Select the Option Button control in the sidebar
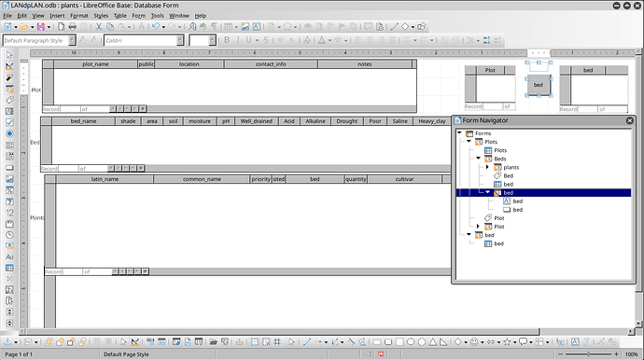This screenshot has width=644, height=360. (9, 133)
